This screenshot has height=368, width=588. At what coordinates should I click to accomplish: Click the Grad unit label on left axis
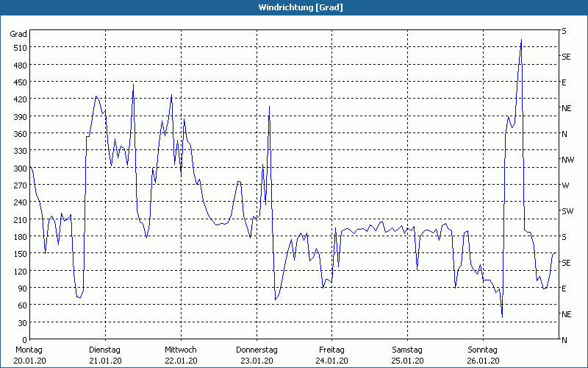click(18, 34)
